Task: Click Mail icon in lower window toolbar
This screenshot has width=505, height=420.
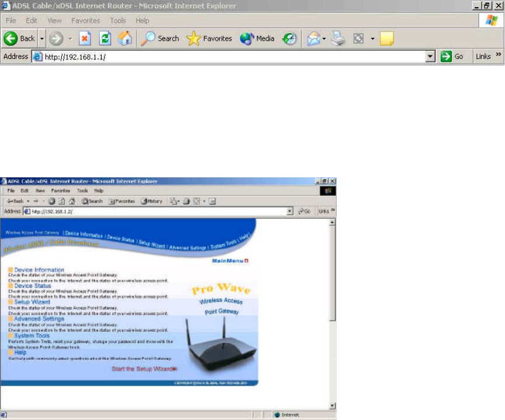Action: tap(173, 201)
